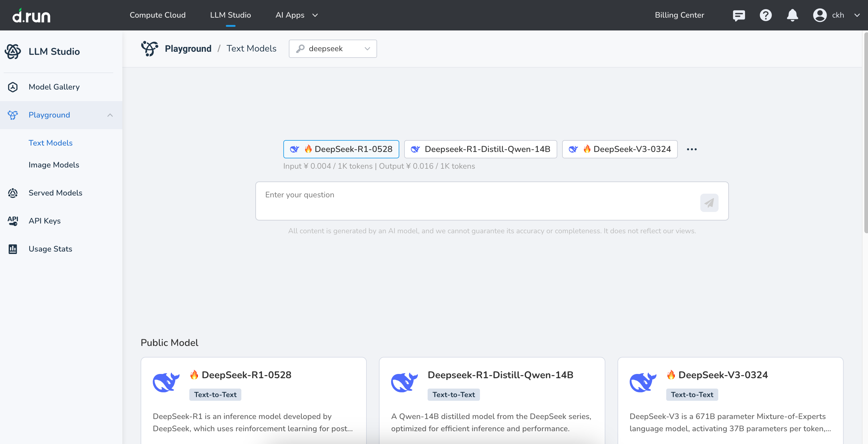Switch to Deepseek-R1-Distill-Qwen-14B model chip
The width and height of the screenshot is (868, 444).
tap(480, 149)
